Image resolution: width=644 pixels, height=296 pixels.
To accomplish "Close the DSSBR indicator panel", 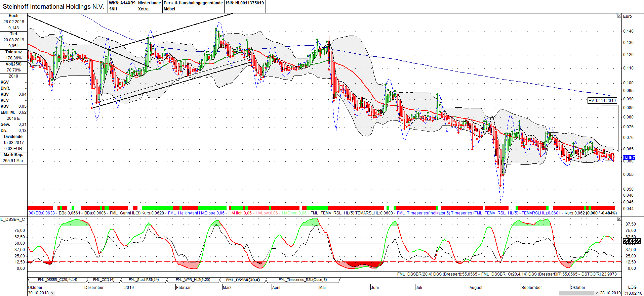I will pos(619,219).
